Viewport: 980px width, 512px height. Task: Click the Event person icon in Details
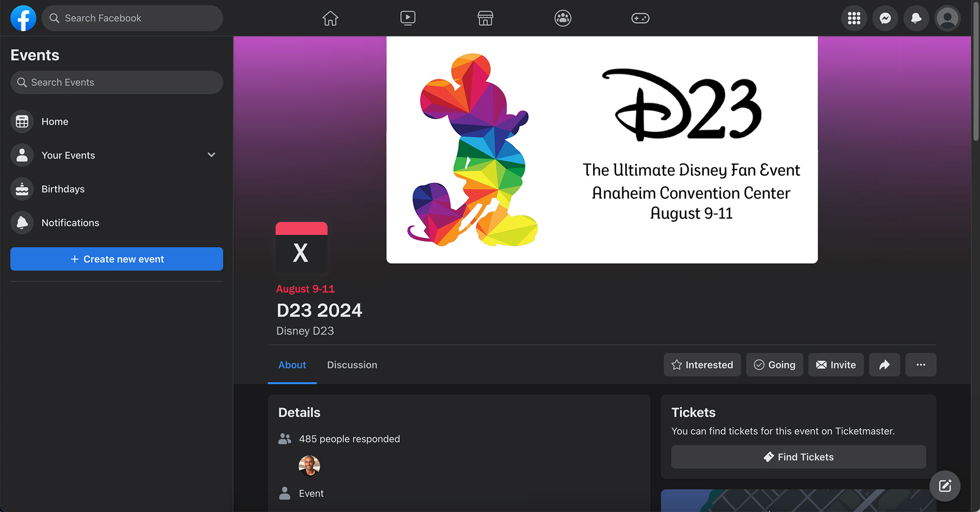pos(285,494)
